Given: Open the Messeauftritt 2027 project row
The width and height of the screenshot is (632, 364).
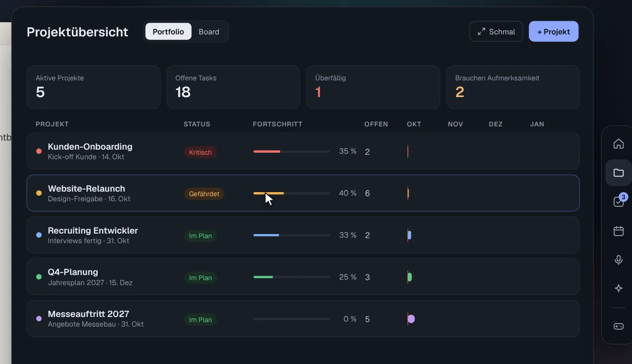Looking at the screenshot, I should (x=303, y=318).
